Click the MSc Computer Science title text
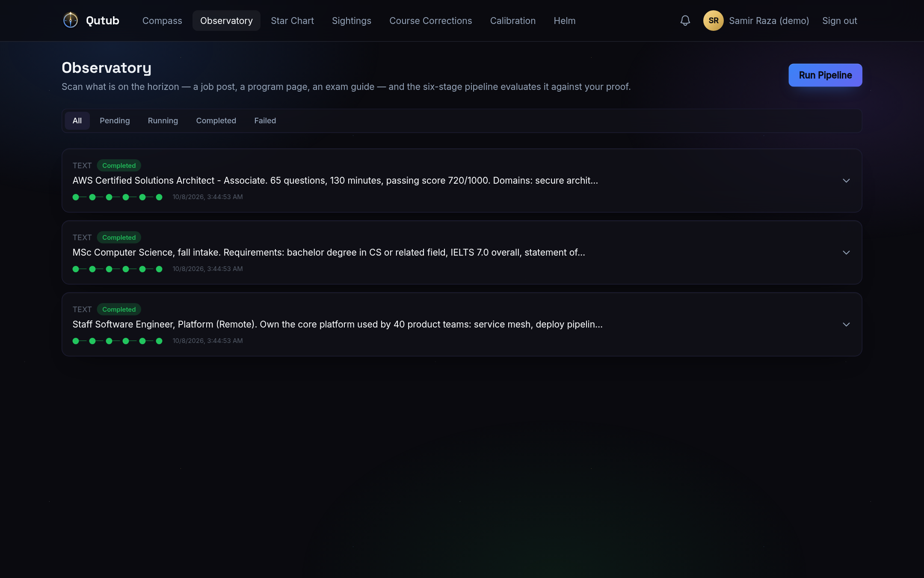The image size is (924, 578). point(329,253)
